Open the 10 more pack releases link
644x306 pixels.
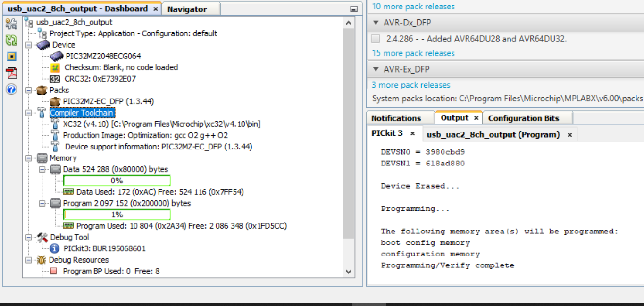point(413,7)
